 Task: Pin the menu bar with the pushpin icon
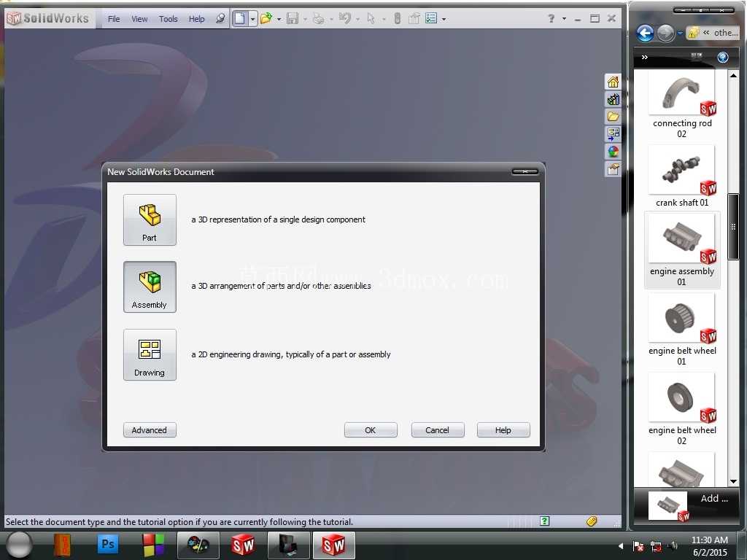pos(220,18)
